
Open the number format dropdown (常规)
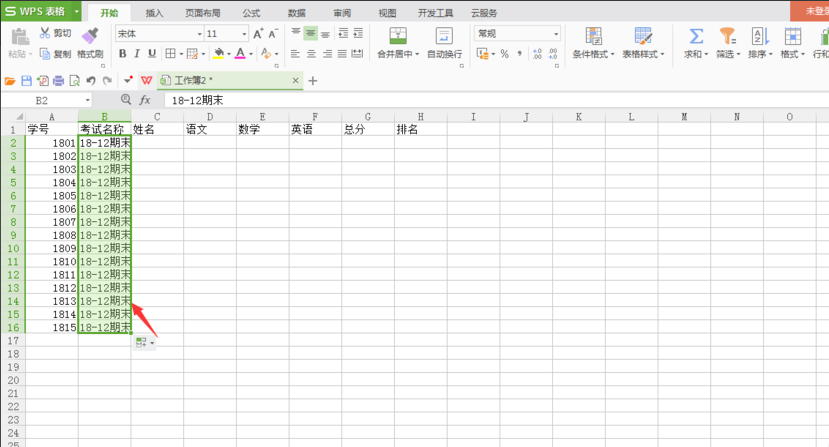(556, 34)
